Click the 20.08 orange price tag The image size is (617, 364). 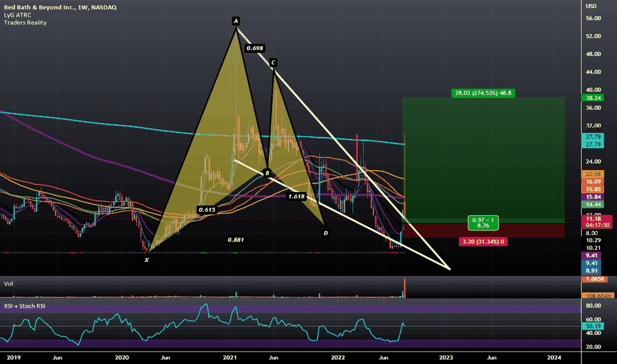593,174
